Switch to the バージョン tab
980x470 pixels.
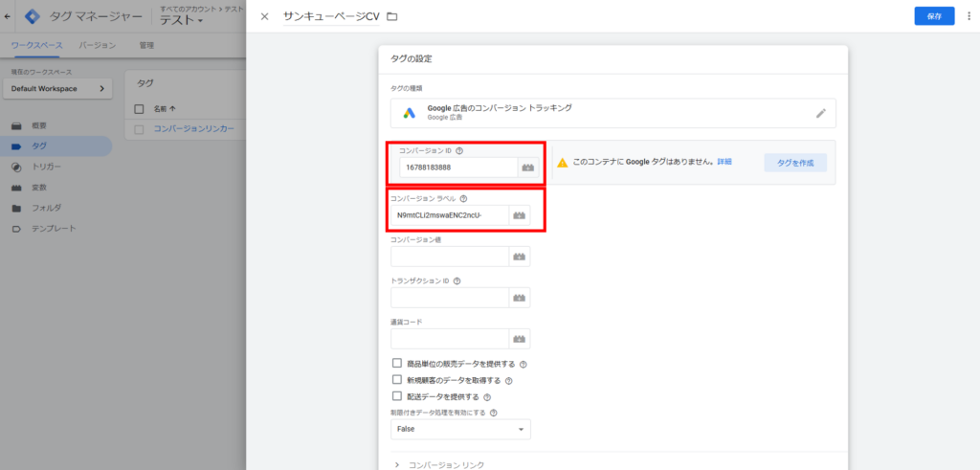pyautogui.click(x=98, y=45)
